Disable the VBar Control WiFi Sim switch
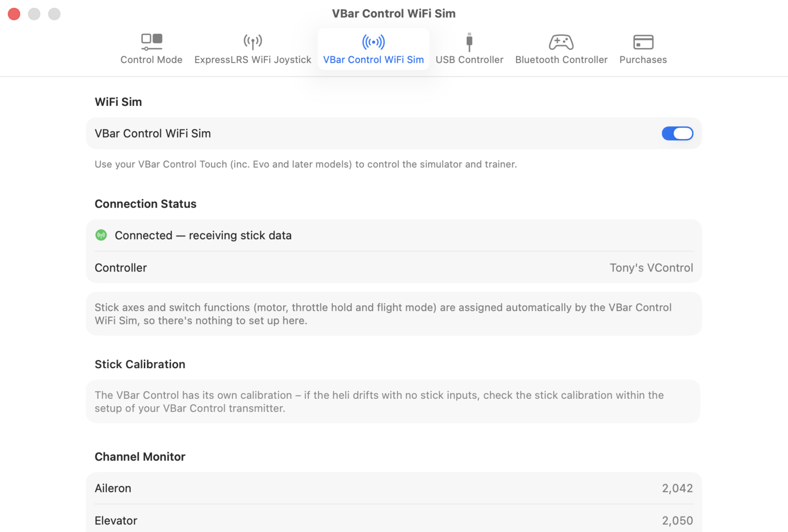 pyautogui.click(x=677, y=133)
